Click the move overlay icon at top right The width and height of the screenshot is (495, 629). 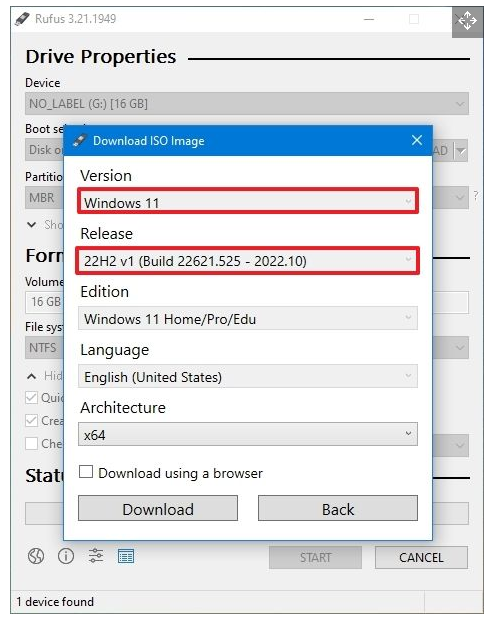(467, 21)
